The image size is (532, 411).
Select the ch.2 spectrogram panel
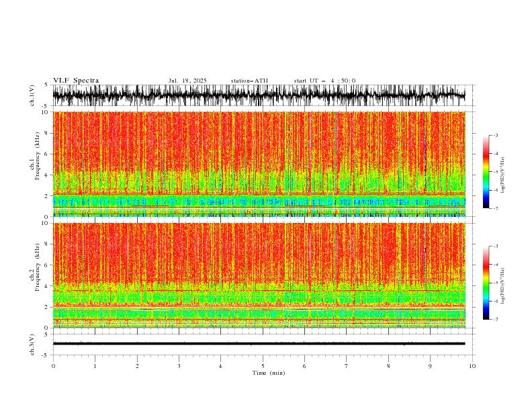(259, 275)
